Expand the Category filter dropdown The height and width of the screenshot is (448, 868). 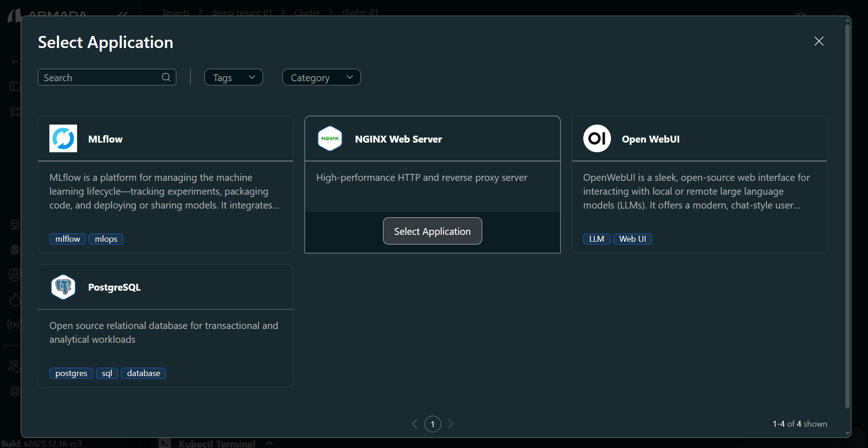coord(321,78)
